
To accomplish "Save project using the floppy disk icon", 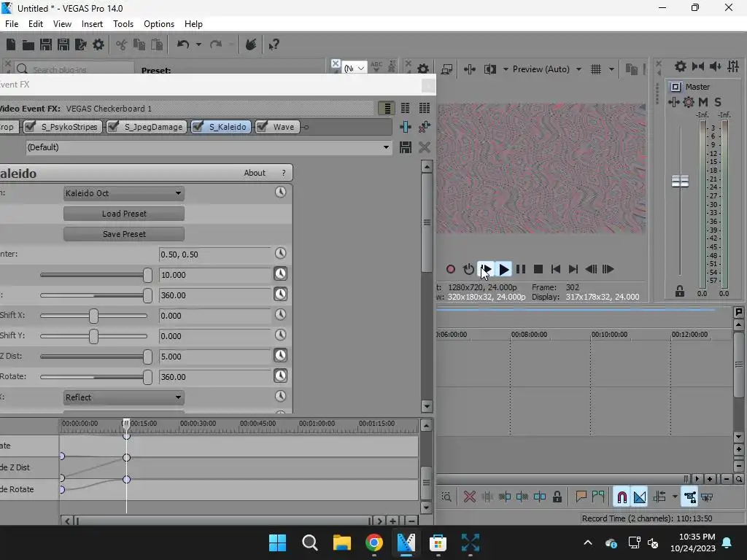I will click(46, 44).
